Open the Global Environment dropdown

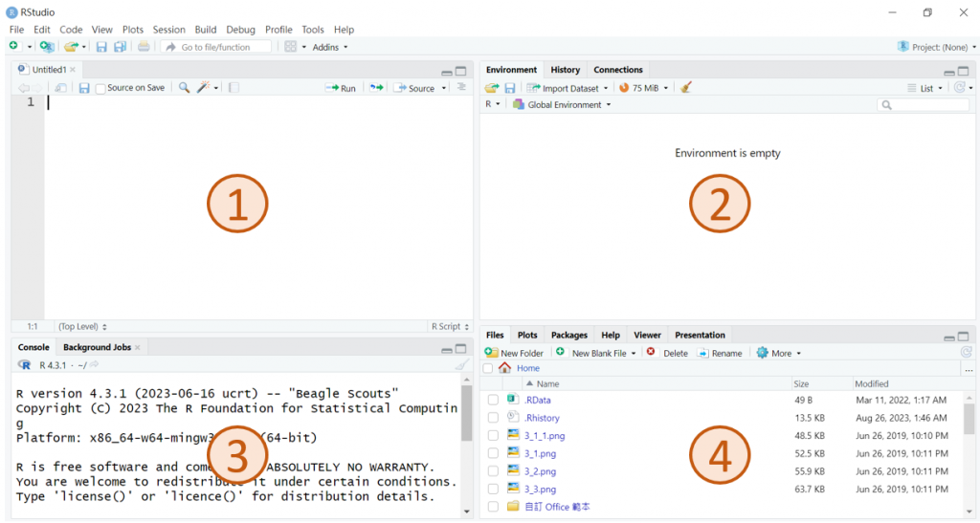click(561, 105)
